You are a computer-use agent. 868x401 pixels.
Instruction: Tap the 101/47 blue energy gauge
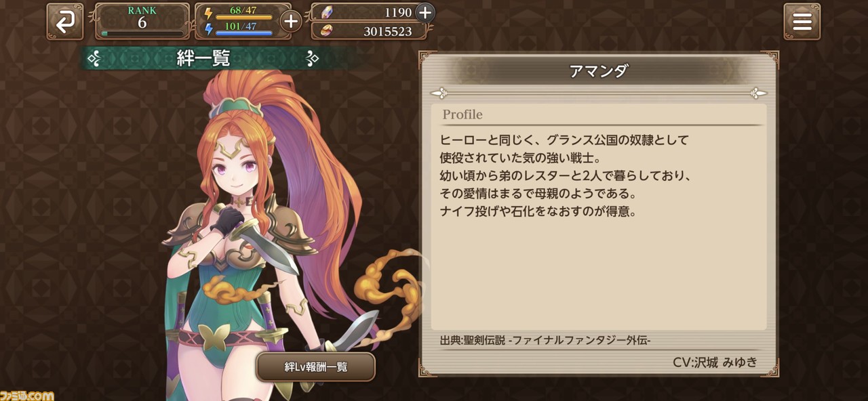coord(243,29)
